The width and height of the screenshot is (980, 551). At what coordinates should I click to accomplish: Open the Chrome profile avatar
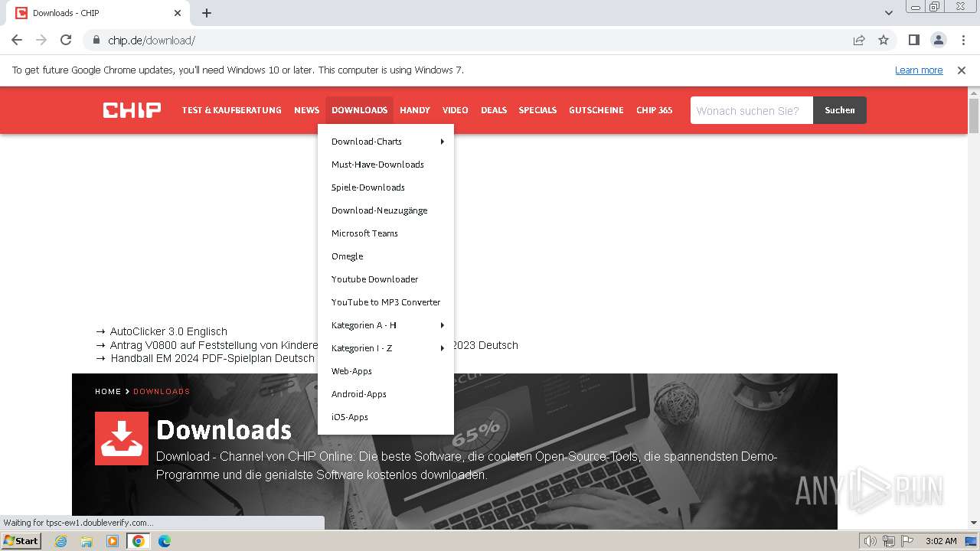pyautogui.click(x=938, y=40)
